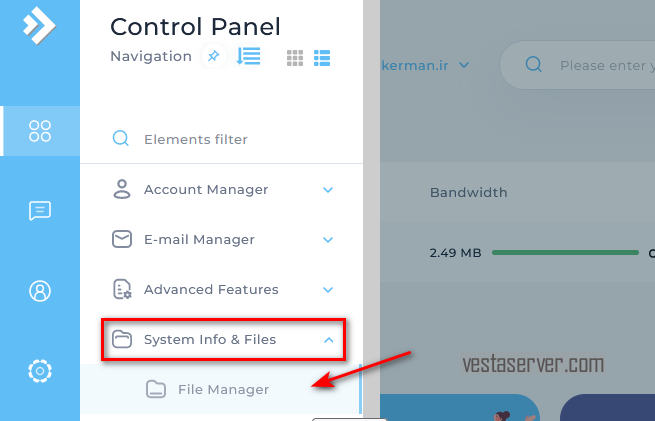
Task: Open the dashboard grid sidebar icon
Action: coord(40,131)
